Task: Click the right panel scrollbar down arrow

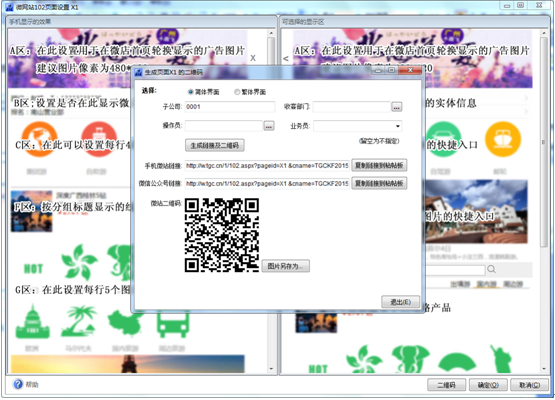Action: click(544, 368)
